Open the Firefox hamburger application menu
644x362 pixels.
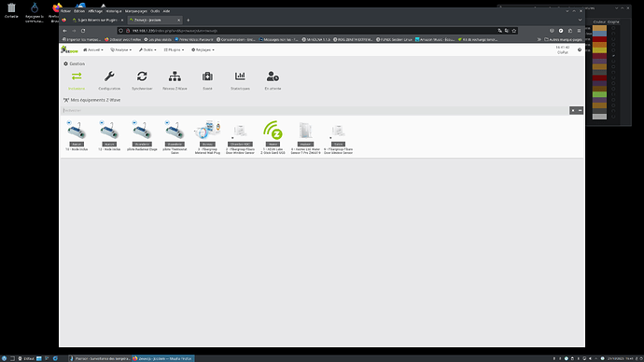(579, 31)
